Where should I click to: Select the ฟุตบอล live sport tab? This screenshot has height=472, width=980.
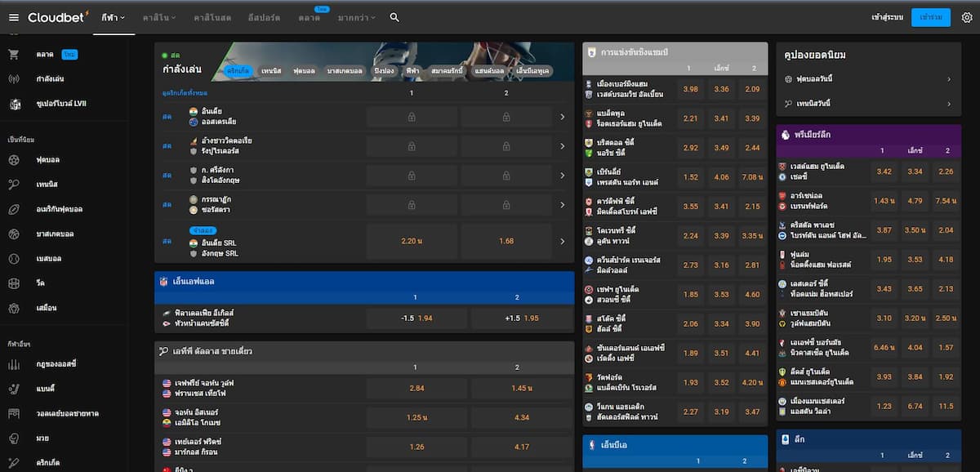(305, 71)
